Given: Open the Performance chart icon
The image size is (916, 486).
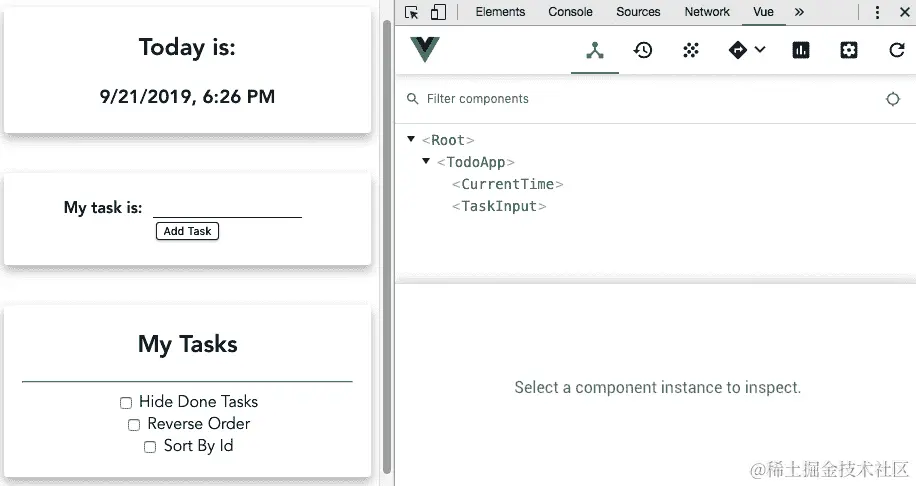Looking at the screenshot, I should (x=801, y=50).
